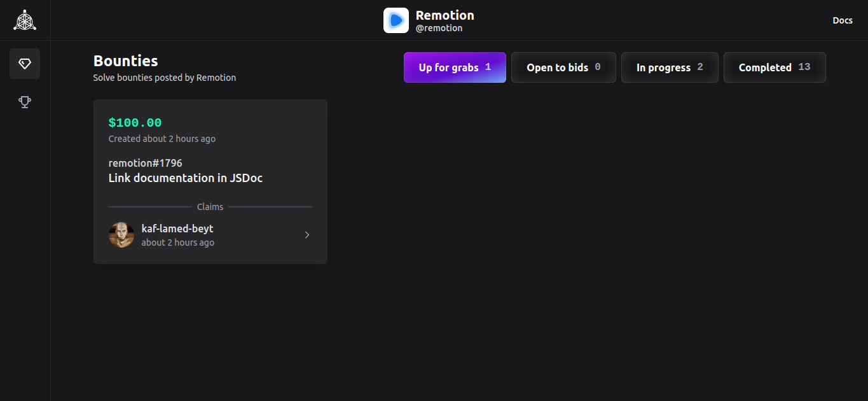Click the Solve bounties posted by Remotion text
Screen dimensions: 868x401
click(164, 77)
